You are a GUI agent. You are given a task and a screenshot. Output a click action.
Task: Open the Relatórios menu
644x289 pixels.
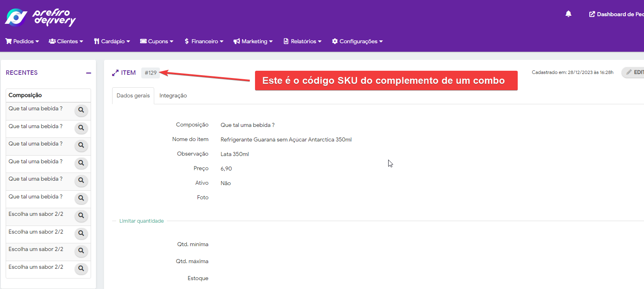(303, 41)
